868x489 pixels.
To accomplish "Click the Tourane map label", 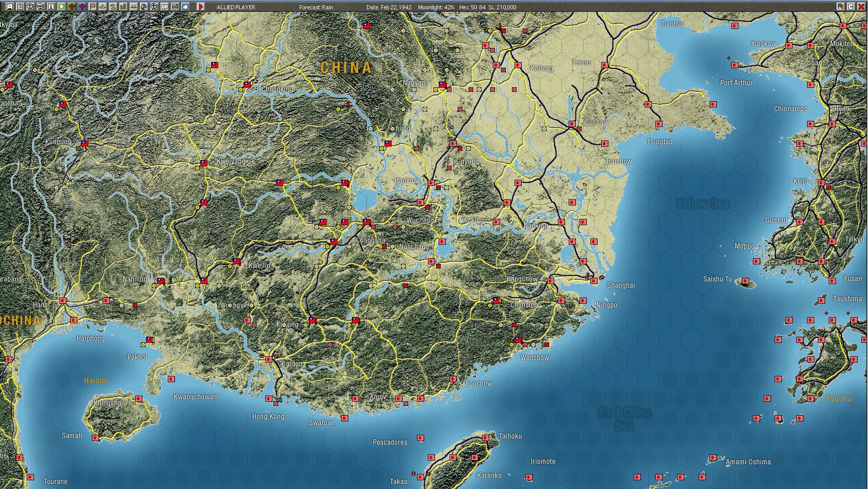I will click(55, 481).
